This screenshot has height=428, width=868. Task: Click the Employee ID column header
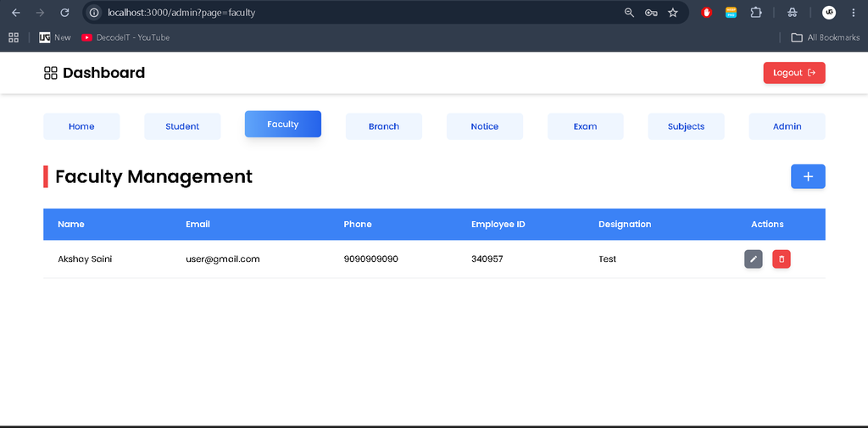[x=498, y=225]
